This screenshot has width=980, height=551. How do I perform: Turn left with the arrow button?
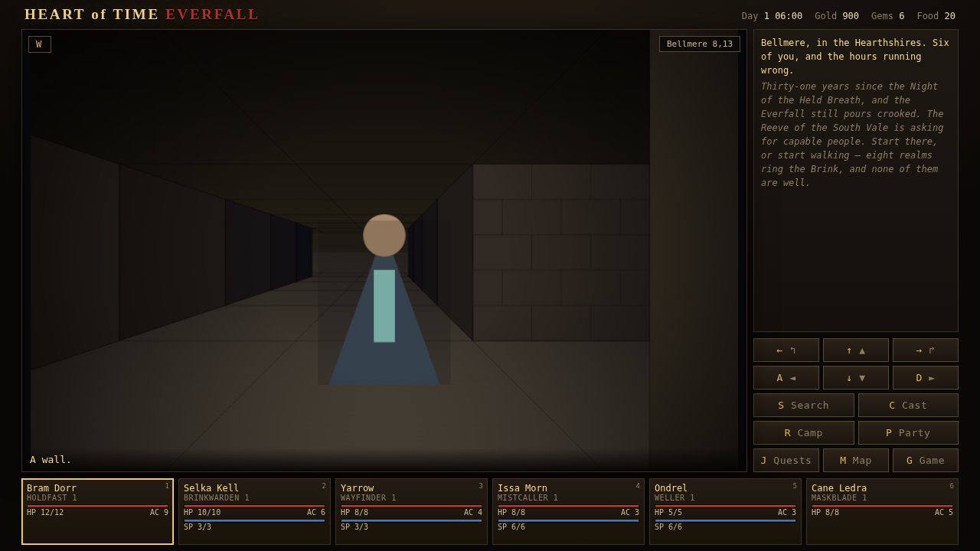click(x=786, y=350)
